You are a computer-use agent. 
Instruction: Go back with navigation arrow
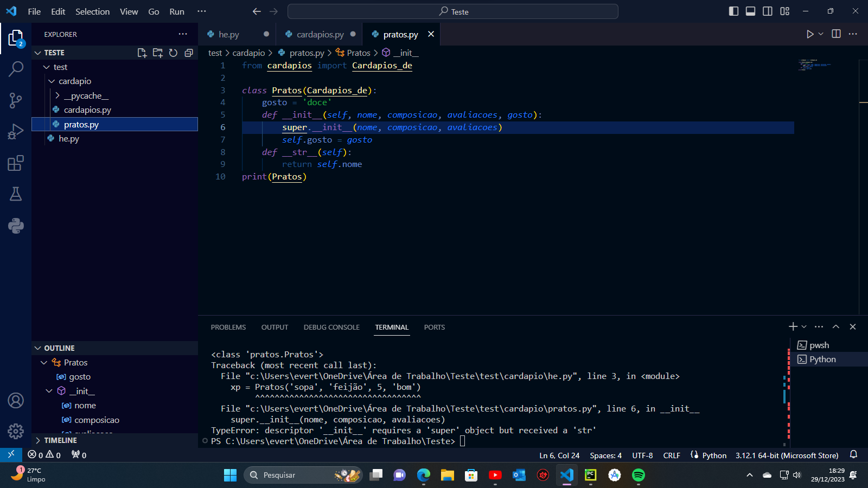[x=257, y=11]
